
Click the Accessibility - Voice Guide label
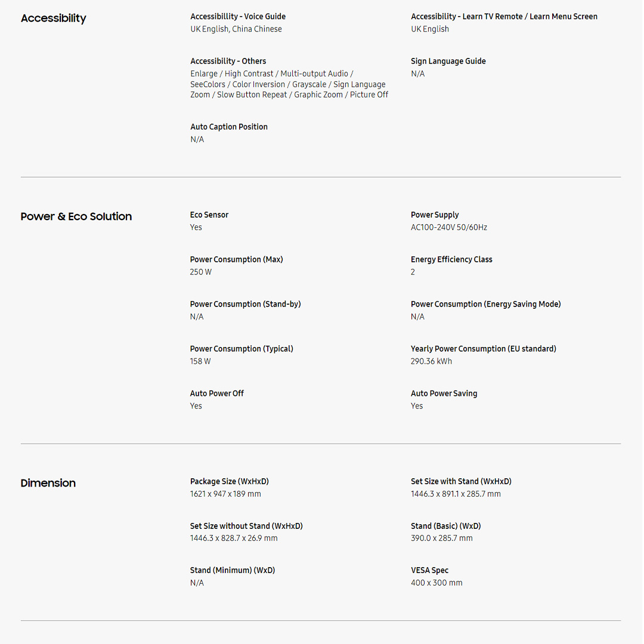tap(238, 17)
